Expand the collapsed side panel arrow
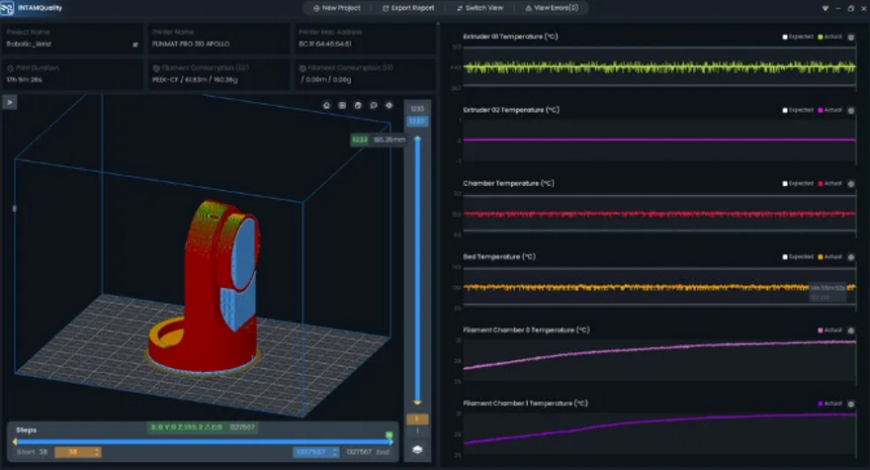This screenshot has width=870, height=470. [9, 102]
